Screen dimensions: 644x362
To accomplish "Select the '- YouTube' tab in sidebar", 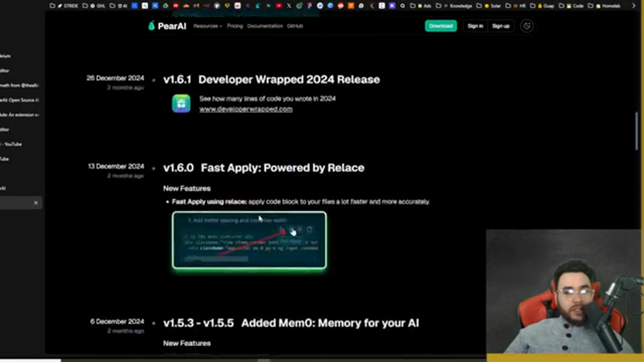I will (x=11, y=144).
